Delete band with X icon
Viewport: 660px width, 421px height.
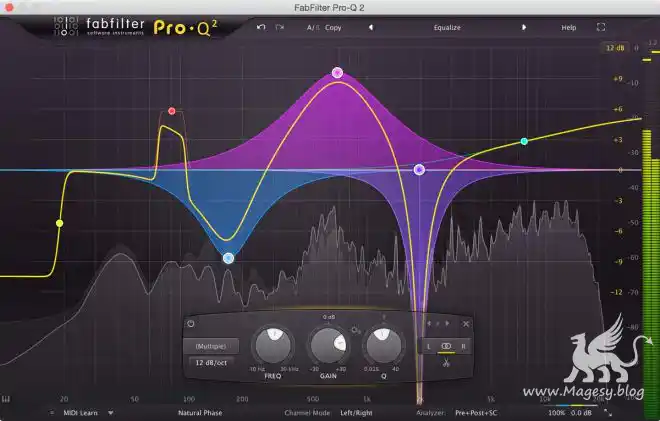point(466,324)
